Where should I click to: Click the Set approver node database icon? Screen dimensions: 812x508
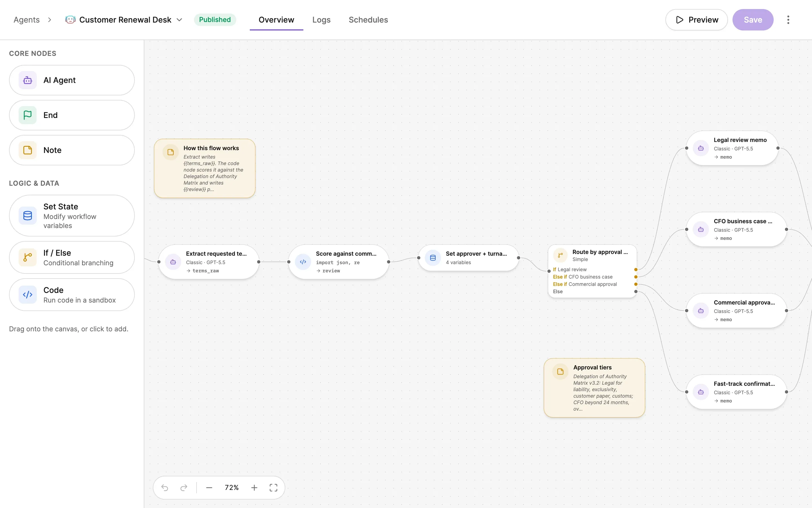click(433, 258)
